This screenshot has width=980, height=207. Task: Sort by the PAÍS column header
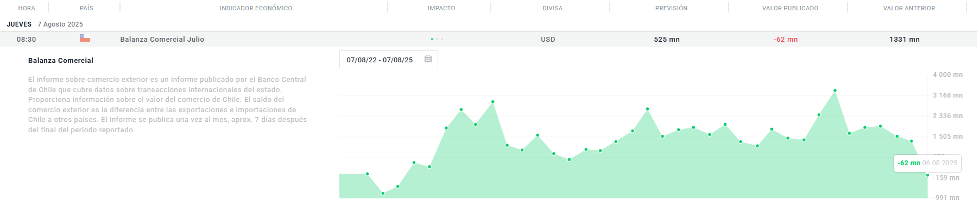[86, 8]
